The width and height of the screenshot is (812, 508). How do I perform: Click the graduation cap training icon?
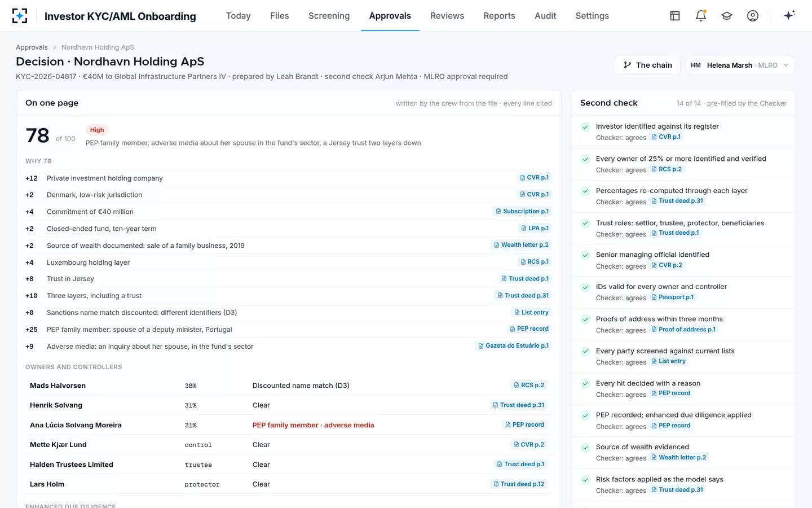click(x=727, y=16)
